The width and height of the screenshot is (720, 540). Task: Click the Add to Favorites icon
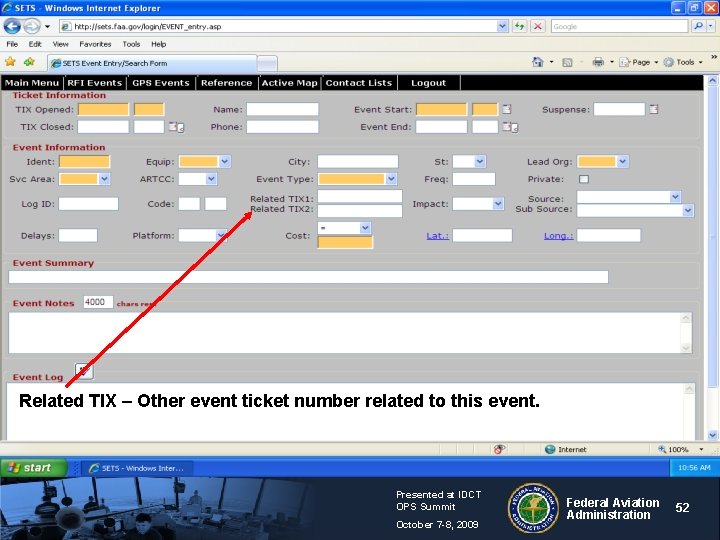click(x=29, y=62)
